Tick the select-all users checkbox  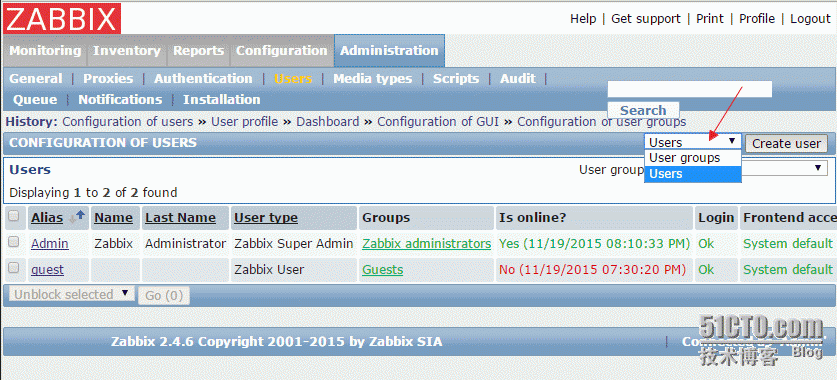coord(13,216)
